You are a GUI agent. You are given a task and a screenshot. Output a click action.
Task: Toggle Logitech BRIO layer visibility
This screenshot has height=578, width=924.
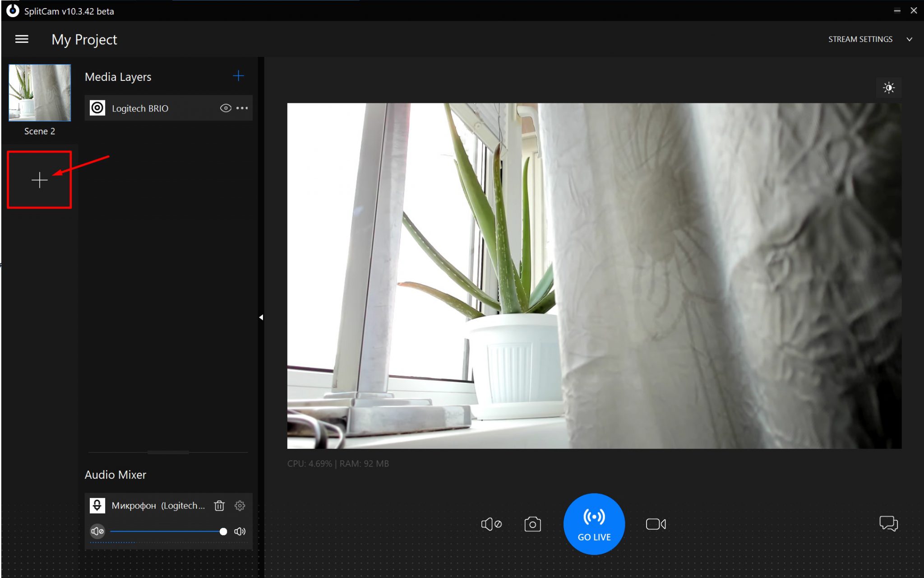(226, 108)
